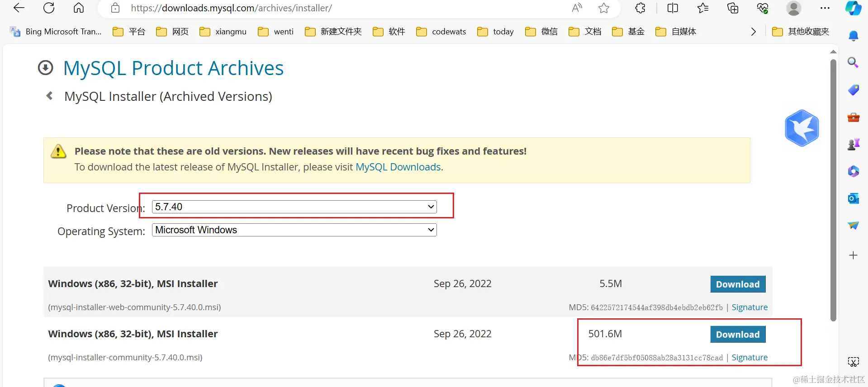Image resolution: width=868 pixels, height=387 pixels.
Task: Open the Favorites list icon
Action: point(703,8)
